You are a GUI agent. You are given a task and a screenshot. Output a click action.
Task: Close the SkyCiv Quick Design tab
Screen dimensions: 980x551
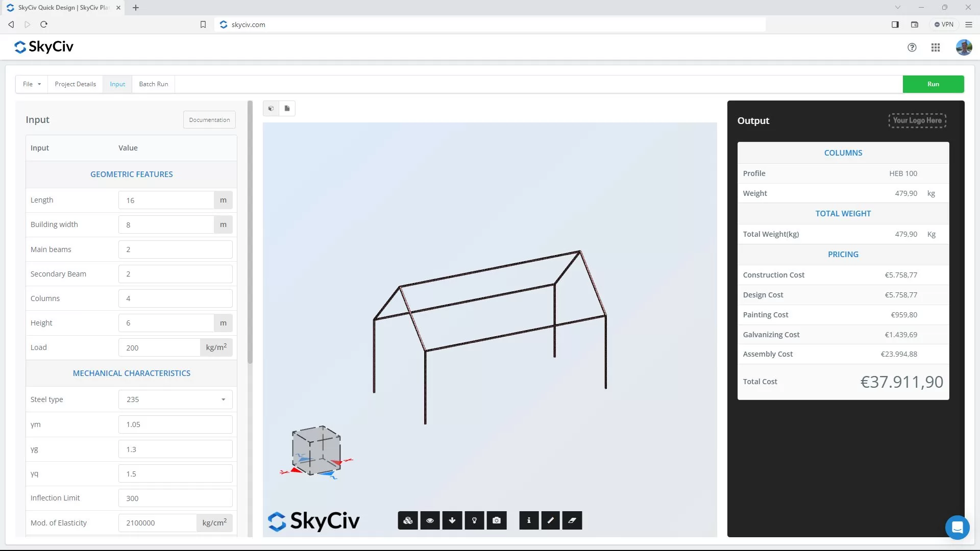pyautogui.click(x=118, y=8)
